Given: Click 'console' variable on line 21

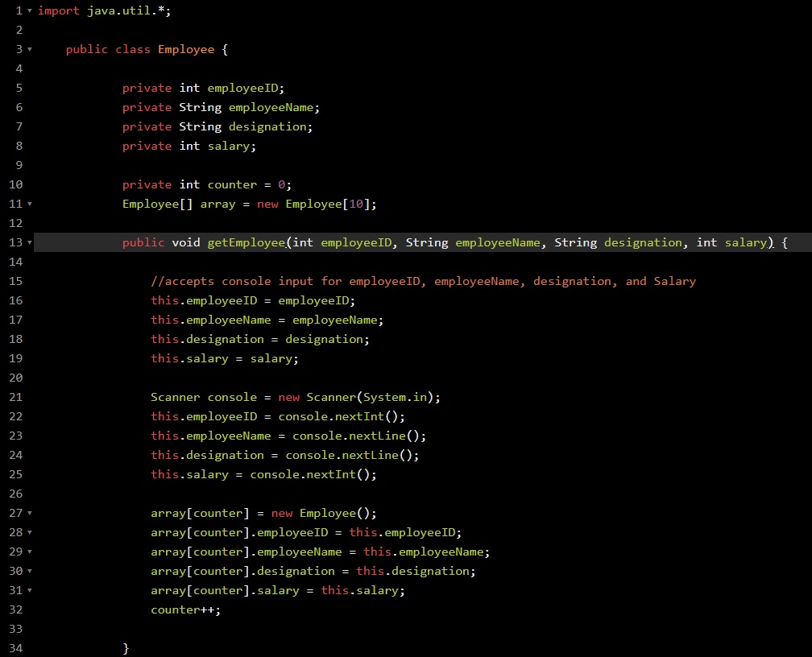Looking at the screenshot, I should 232,397.
